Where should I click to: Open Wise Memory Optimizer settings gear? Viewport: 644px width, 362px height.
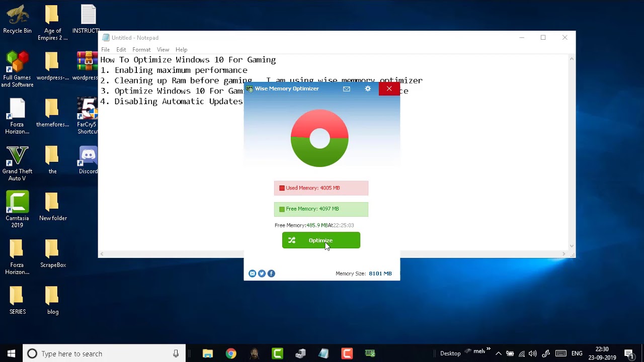coord(368,88)
